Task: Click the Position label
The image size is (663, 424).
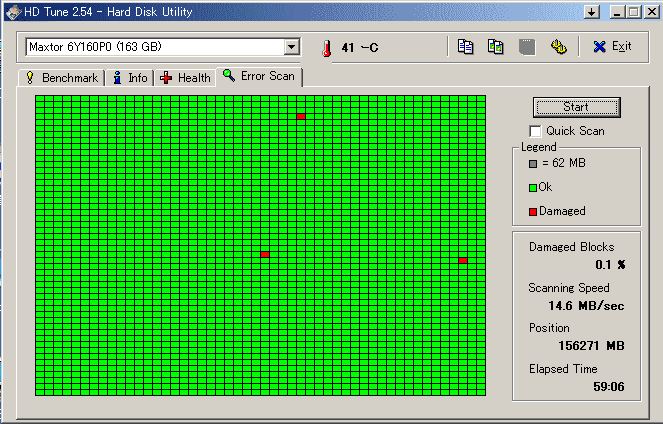Action: [549, 328]
